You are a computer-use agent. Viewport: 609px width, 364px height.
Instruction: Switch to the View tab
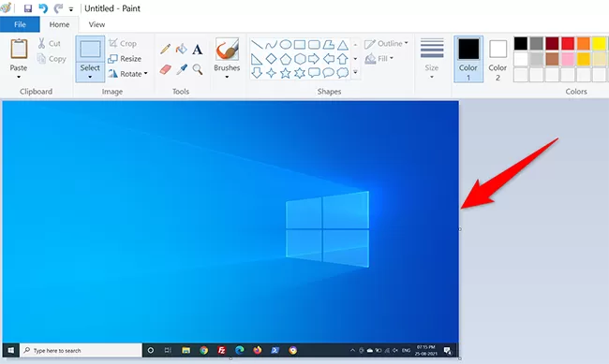pos(97,24)
